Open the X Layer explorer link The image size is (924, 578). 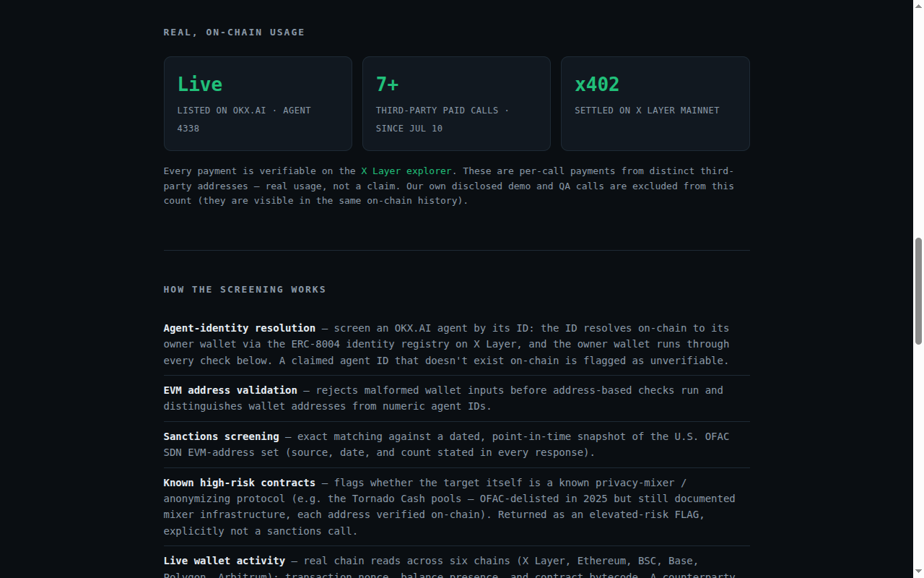click(x=406, y=171)
